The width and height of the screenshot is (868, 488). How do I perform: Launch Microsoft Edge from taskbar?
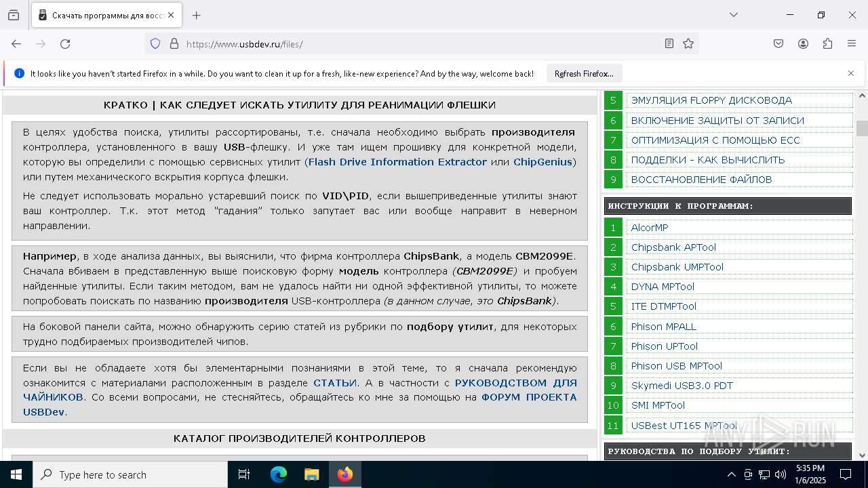click(x=279, y=474)
